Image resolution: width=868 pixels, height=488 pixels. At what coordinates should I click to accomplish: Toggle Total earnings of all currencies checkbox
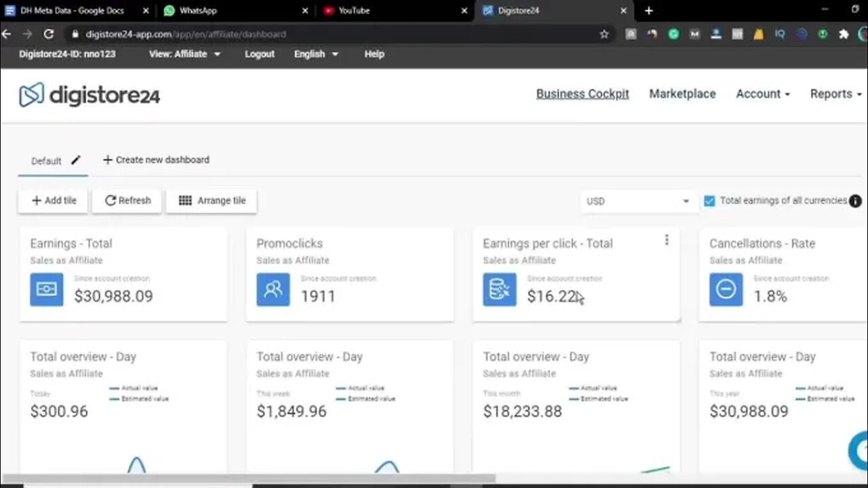coord(709,201)
